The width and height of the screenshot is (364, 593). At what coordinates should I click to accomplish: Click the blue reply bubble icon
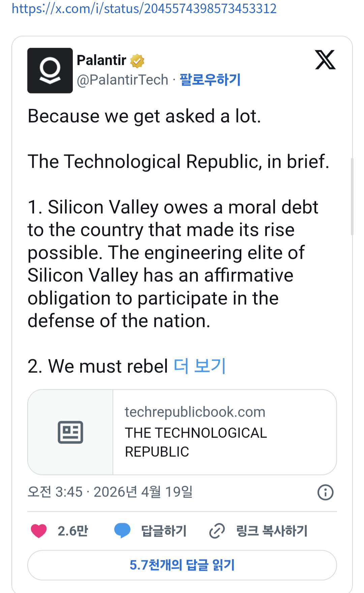coord(122,531)
